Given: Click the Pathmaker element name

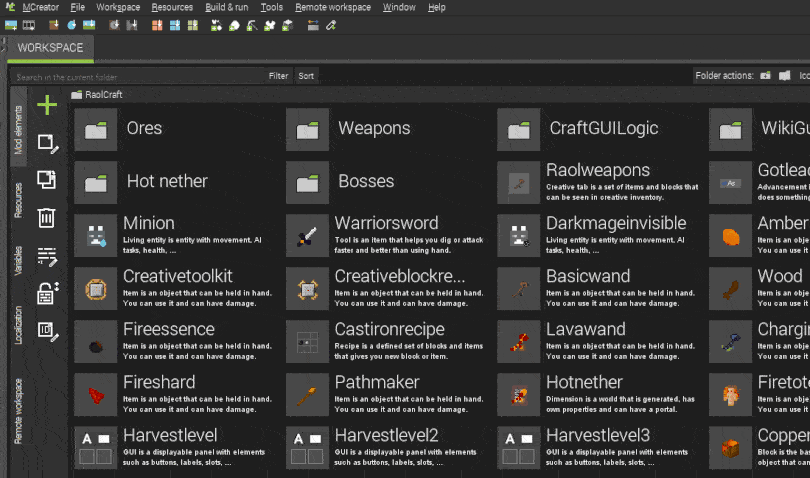Looking at the screenshot, I should (x=377, y=382).
